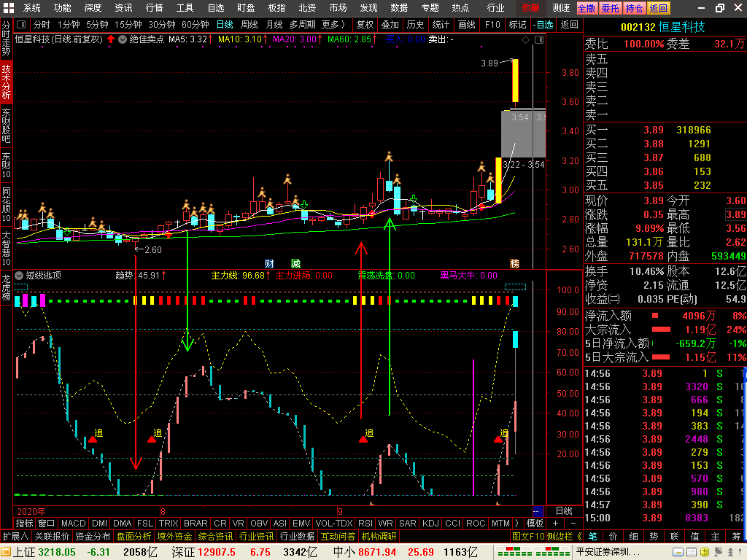747x560 pixels.
Task: Switch to the 周线 weekly period
Action: point(249,24)
